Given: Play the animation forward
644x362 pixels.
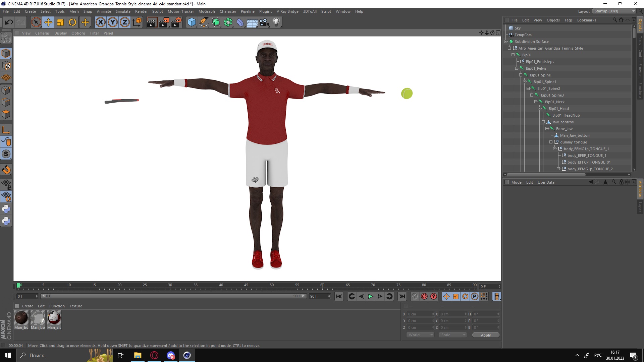Looking at the screenshot, I should 370,296.
